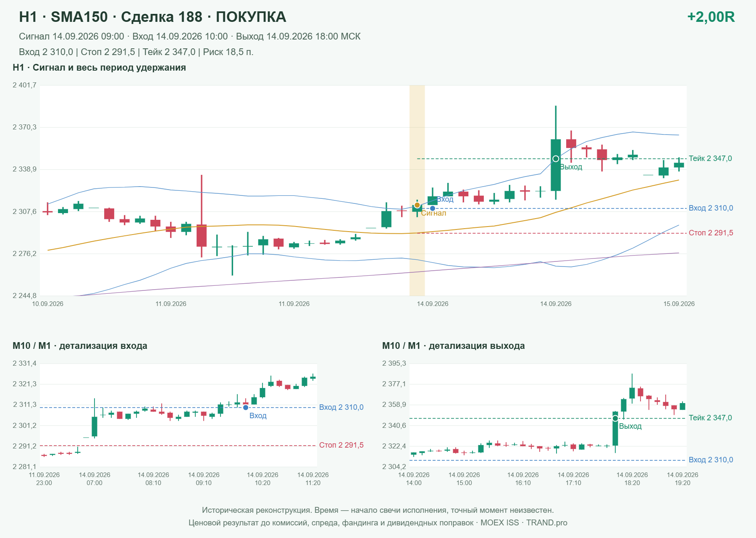Click 'Тейк 2 347,0' label in the exit detail chart
756x538 pixels.
710,418
